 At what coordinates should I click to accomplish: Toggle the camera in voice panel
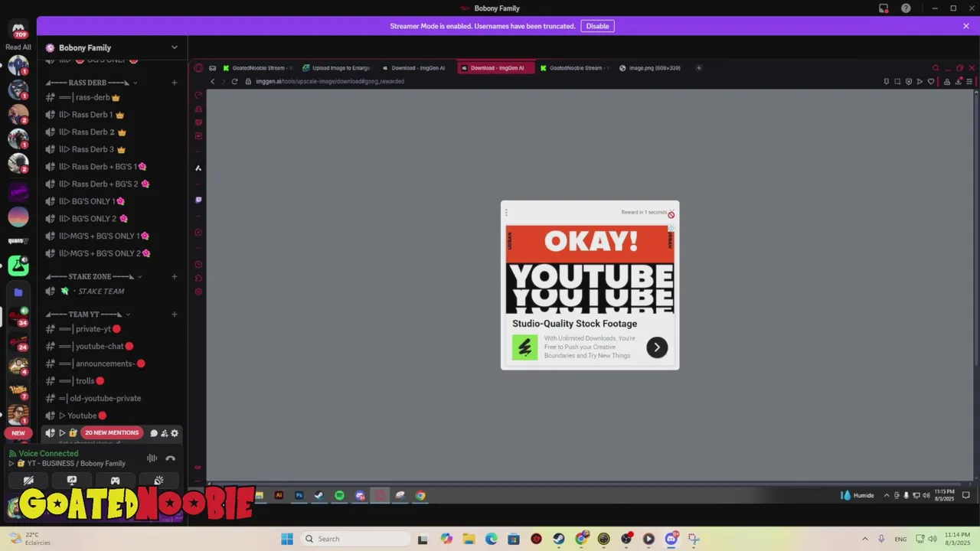click(x=28, y=481)
